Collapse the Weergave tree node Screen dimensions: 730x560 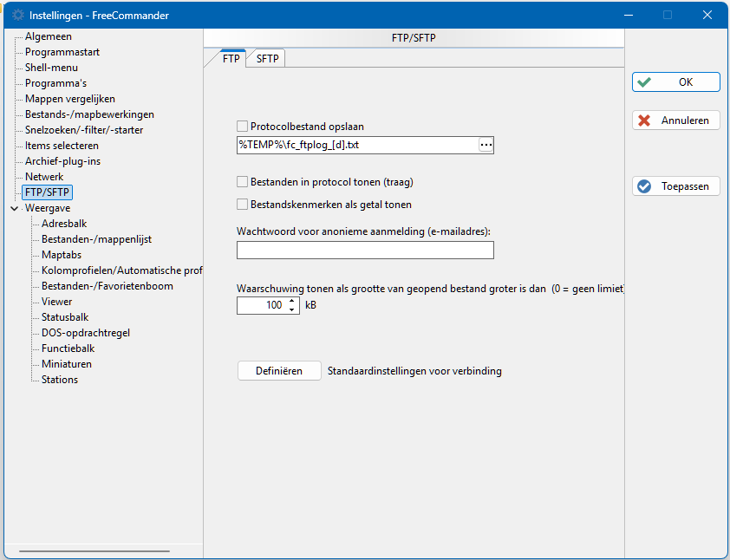(x=15, y=209)
